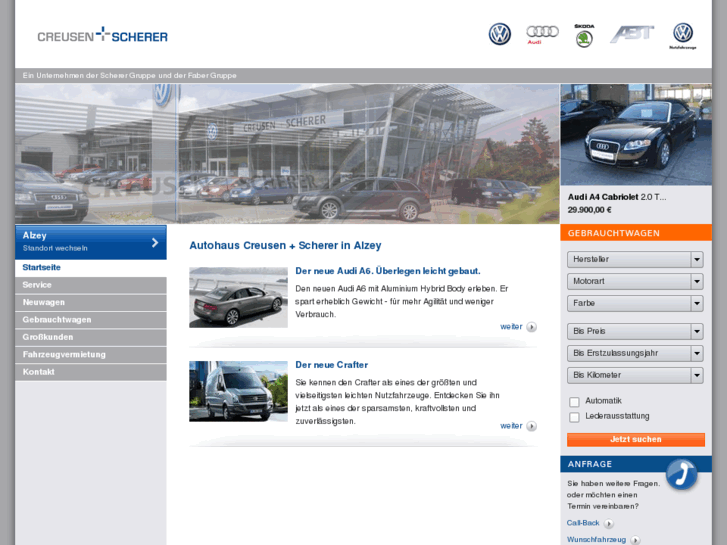Open the Skoda brand logo
Viewport: 727px width, 545px height.
(x=584, y=36)
